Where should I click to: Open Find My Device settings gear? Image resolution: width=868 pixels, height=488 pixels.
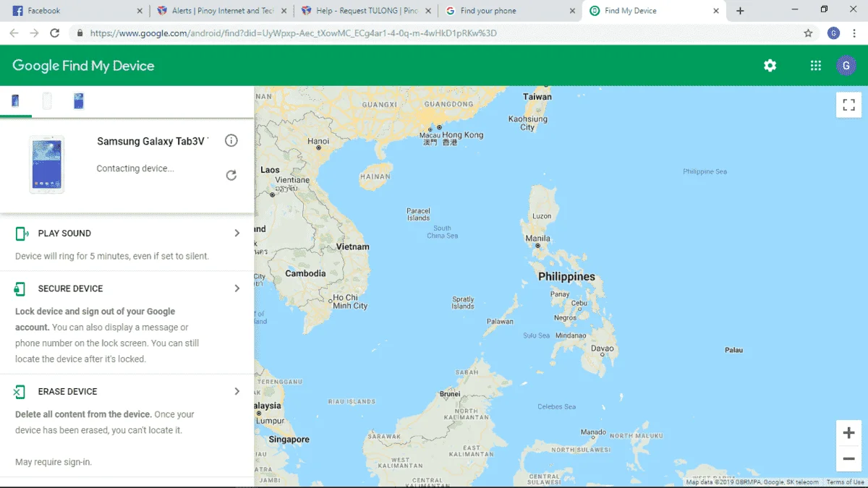click(x=770, y=66)
